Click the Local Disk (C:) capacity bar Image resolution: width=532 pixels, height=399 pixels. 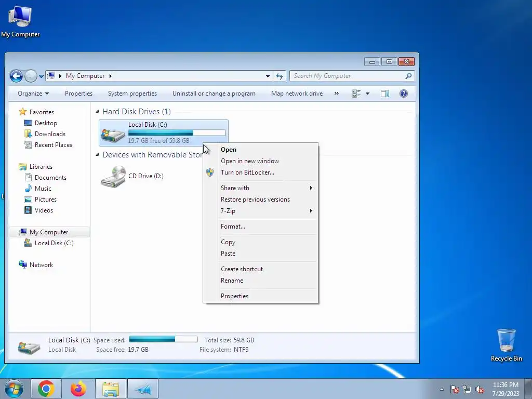coord(177,132)
